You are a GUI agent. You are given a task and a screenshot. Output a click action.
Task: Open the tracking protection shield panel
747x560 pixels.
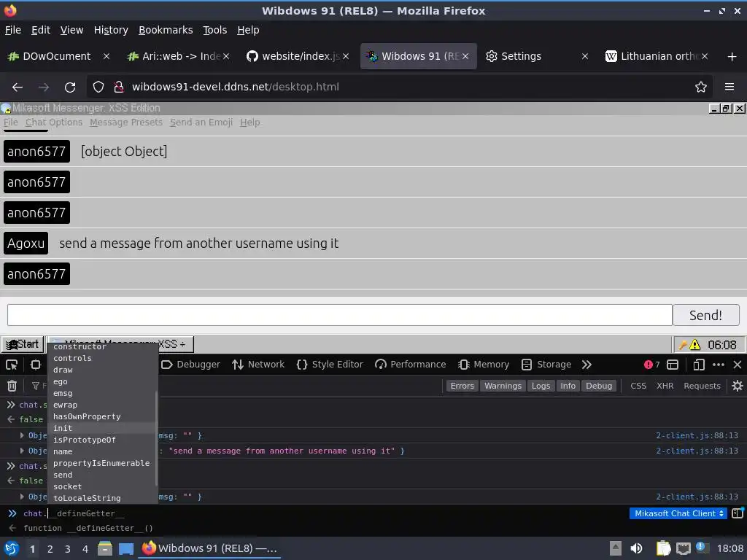point(98,87)
